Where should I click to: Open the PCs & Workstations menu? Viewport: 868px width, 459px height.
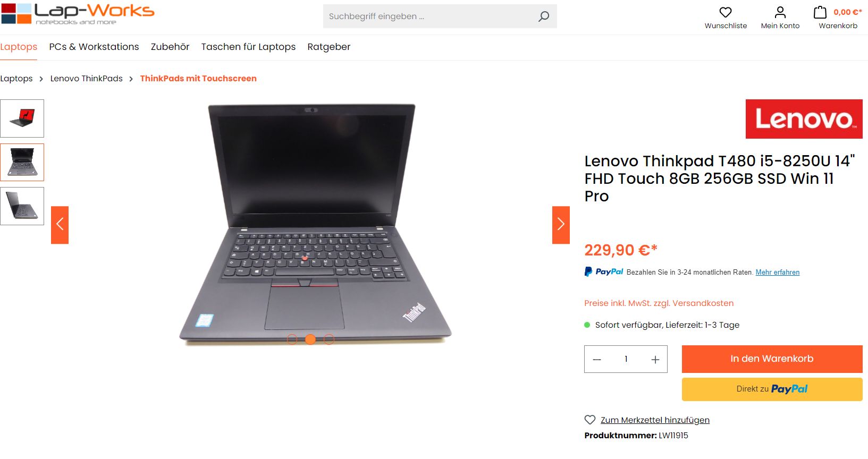[x=94, y=47]
